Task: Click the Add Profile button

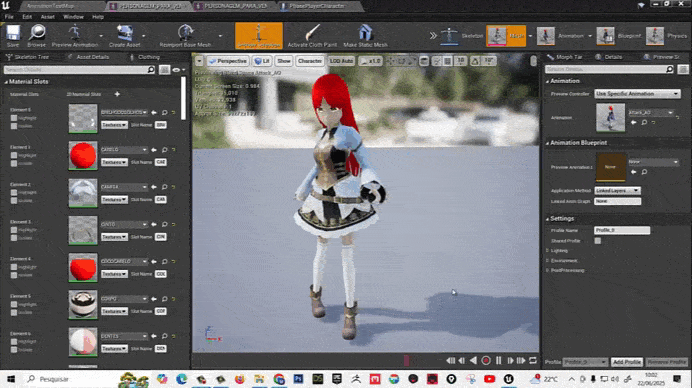Action: pyautogui.click(x=627, y=362)
